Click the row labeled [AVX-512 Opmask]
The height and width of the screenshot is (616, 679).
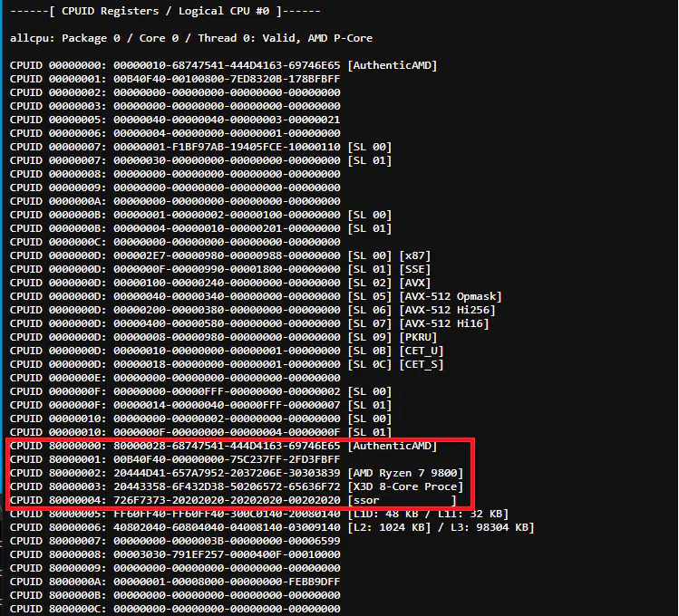(x=256, y=296)
